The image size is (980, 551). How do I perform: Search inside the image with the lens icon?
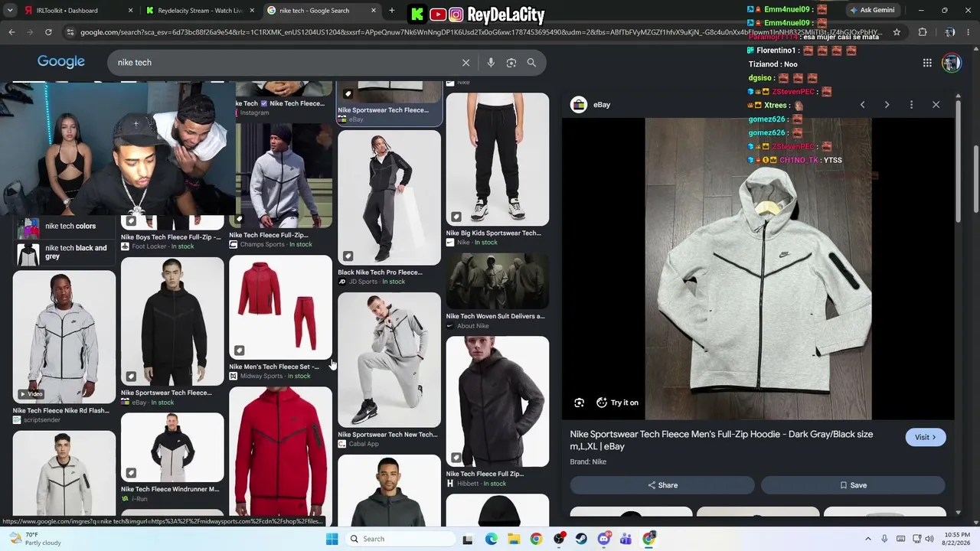click(580, 403)
